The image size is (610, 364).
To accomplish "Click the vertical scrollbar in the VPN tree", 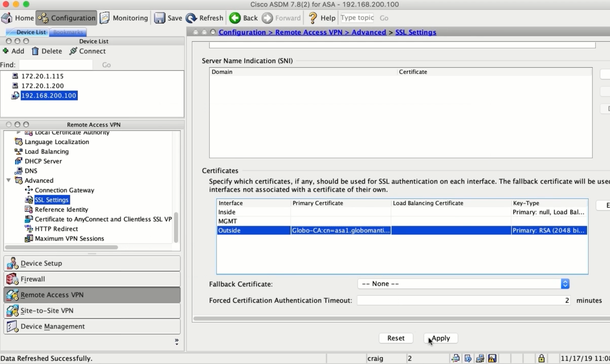I will point(176,227).
